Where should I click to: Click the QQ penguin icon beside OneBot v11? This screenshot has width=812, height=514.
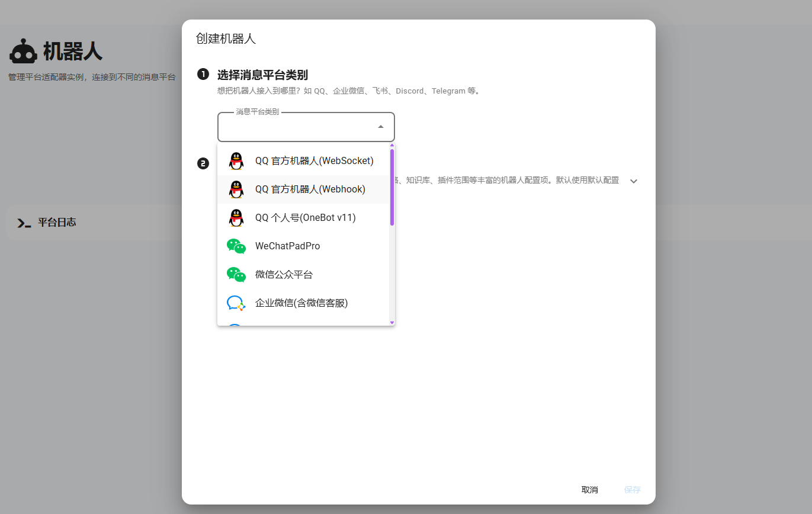click(x=236, y=218)
